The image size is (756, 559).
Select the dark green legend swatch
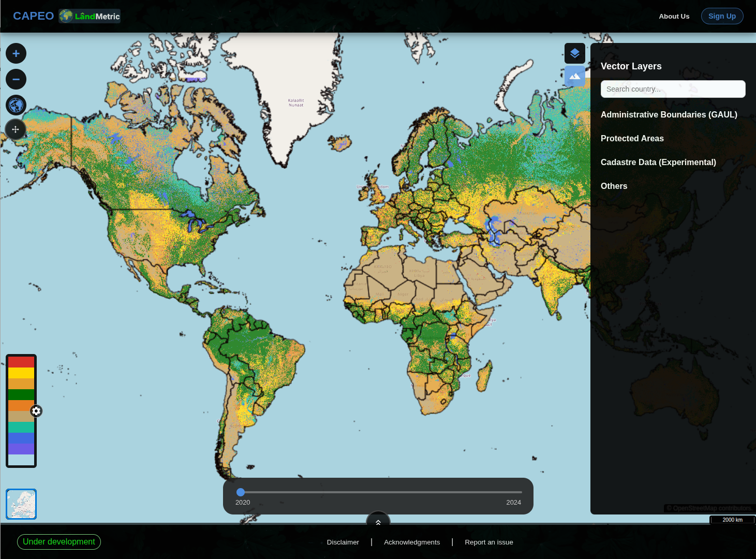(21, 394)
